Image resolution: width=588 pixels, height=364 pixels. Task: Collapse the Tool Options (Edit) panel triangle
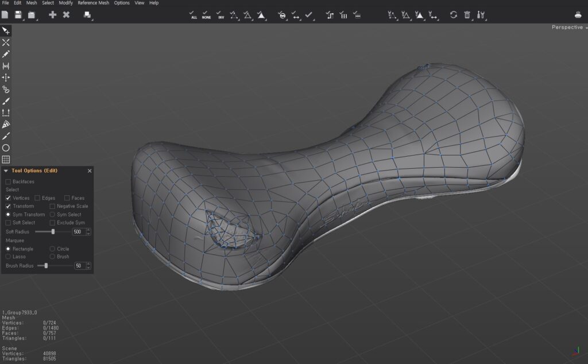pos(6,171)
